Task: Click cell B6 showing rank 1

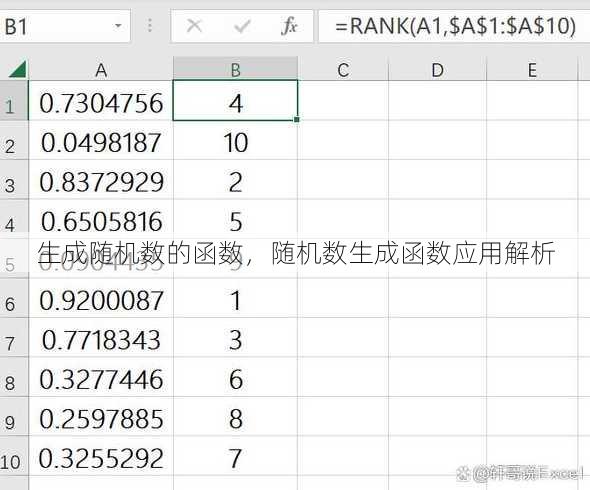Action: pyautogui.click(x=236, y=298)
